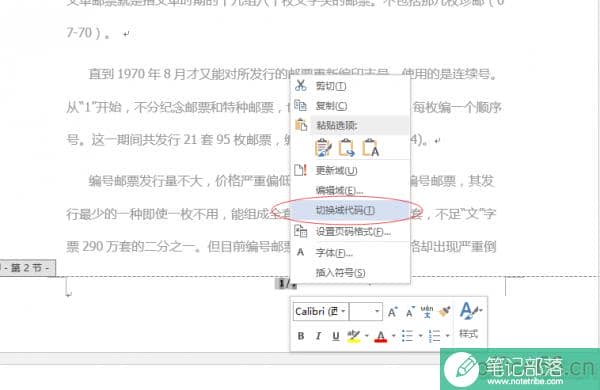Toggle Bold formatting in mini toolbar
The height and width of the screenshot is (390, 600).
301,336
